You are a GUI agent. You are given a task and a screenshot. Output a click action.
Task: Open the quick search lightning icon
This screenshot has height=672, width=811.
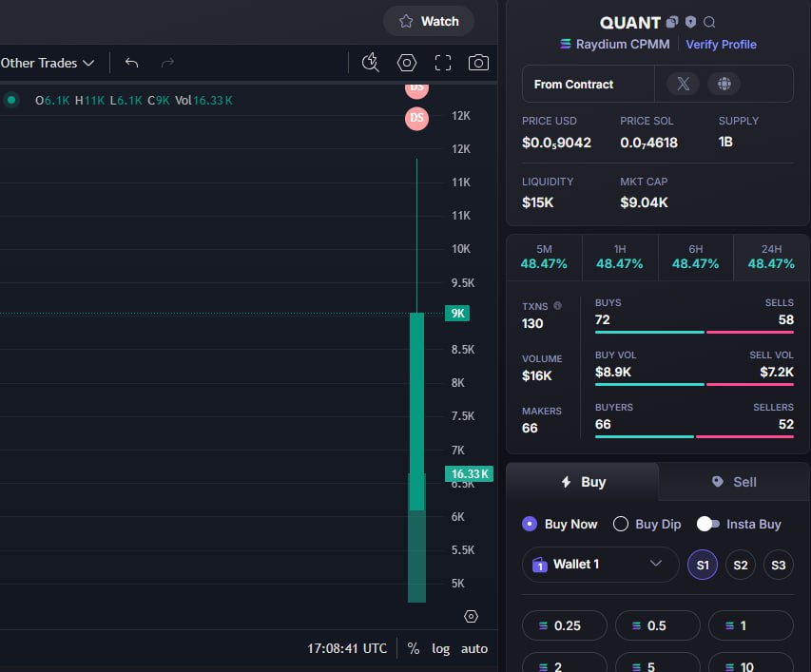click(371, 63)
